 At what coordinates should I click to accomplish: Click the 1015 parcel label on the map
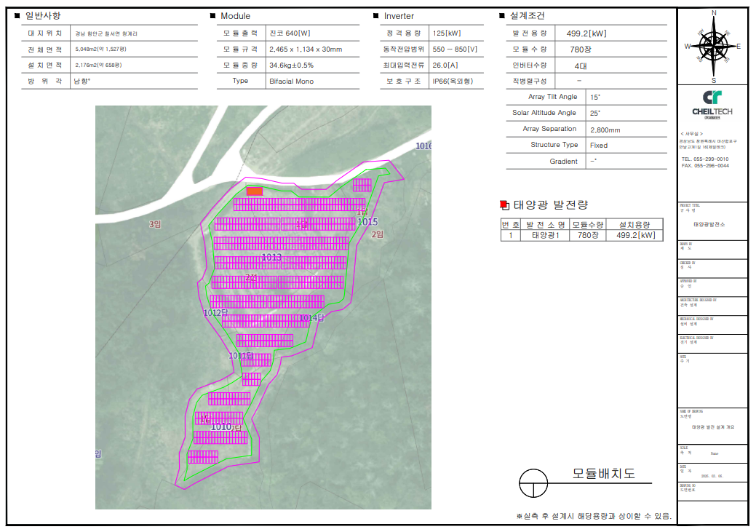click(x=367, y=221)
